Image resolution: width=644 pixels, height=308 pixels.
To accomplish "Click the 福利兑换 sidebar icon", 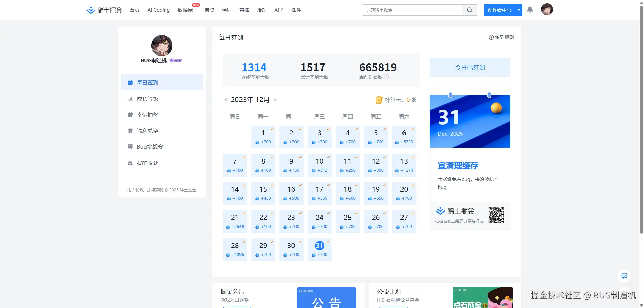I will click(x=130, y=131).
